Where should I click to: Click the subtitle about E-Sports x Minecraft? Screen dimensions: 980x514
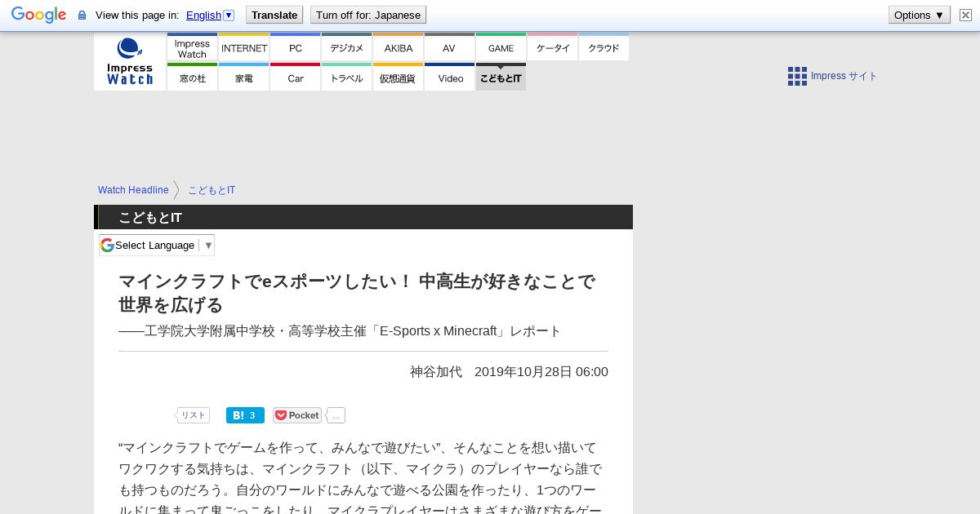pyautogui.click(x=340, y=331)
